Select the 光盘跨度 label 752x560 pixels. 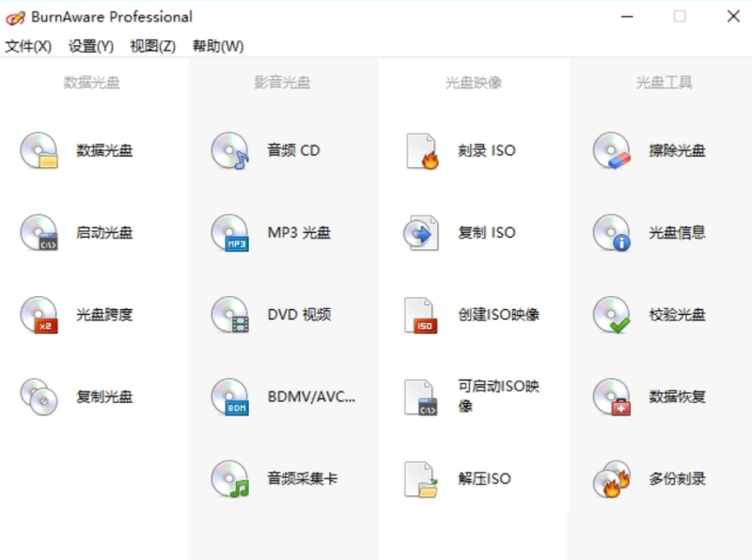tap(104, 315)
